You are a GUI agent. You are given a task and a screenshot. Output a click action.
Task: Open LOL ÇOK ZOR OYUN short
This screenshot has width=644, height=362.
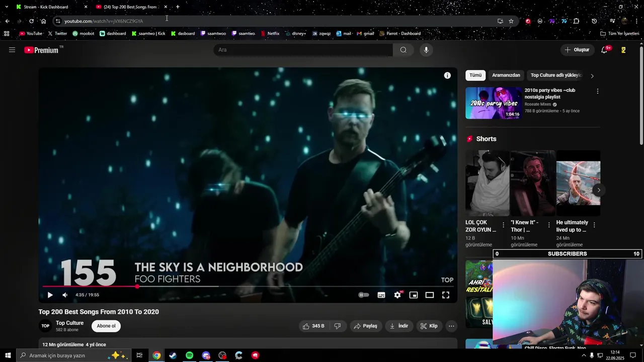click(x=487, y=183)
